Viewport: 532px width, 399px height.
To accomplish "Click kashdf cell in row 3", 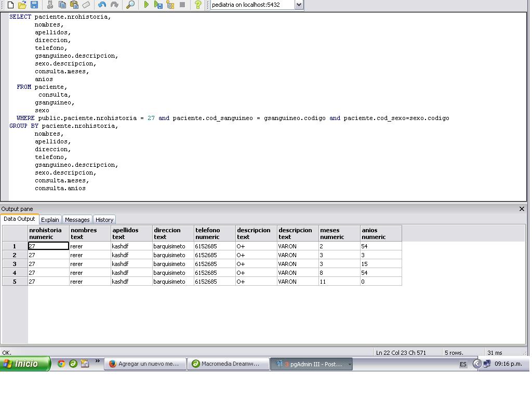I will click(131, 264).
